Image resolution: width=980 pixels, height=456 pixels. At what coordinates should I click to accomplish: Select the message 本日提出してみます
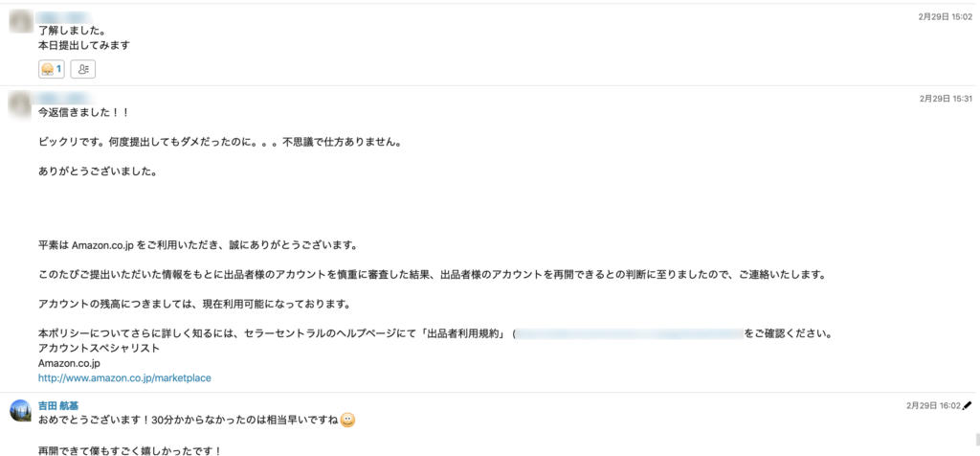pos(84,45)
